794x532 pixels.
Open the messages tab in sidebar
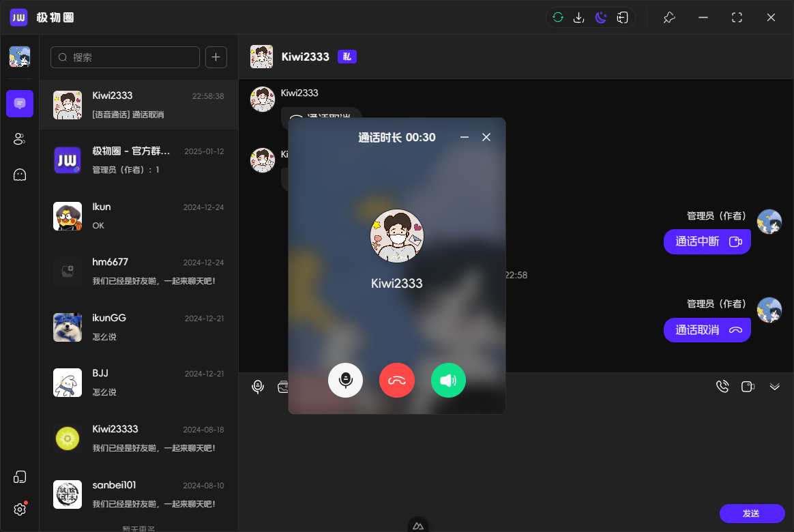[x=20, y=104]
